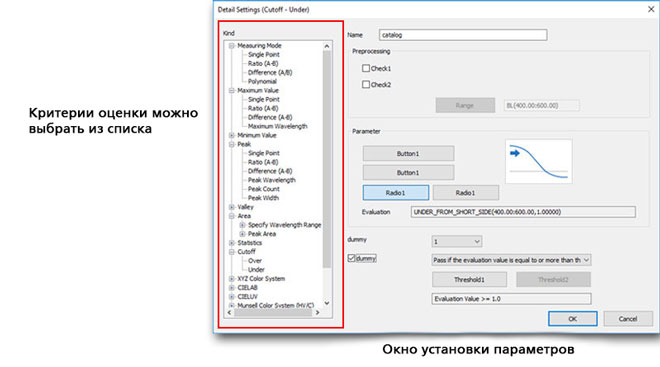Expand the XYZ Color System node
The width and height of the screenshot is (660, 367).
coord(232,279)
